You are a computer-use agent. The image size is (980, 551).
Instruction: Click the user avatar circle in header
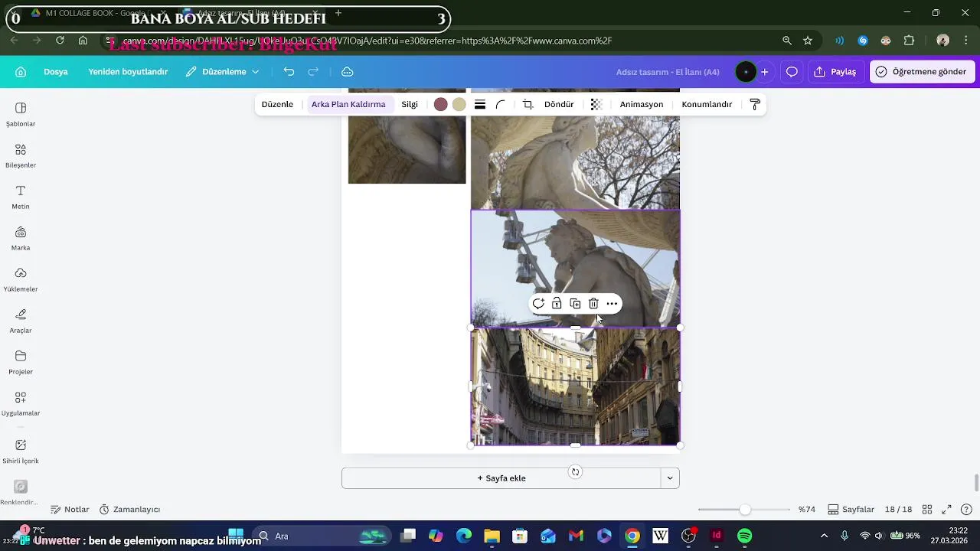(746, 72)
